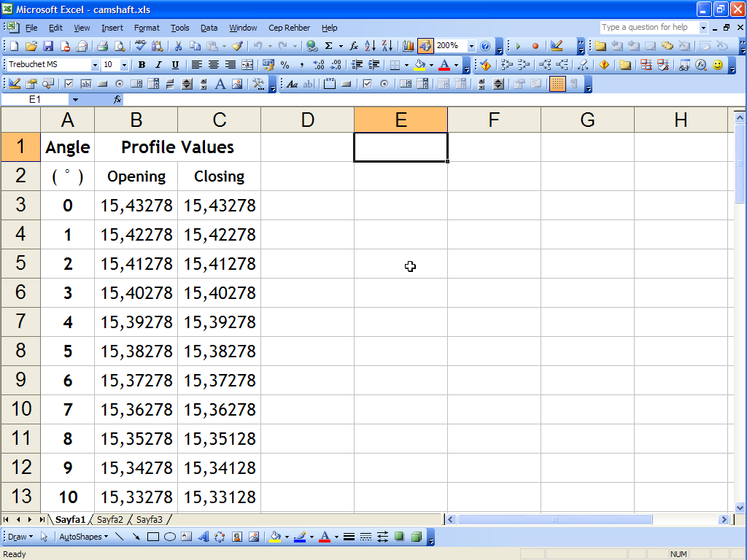747x560 pixels.
Task: Launch the Chart Wizard icon
Action: pos(408,46)
